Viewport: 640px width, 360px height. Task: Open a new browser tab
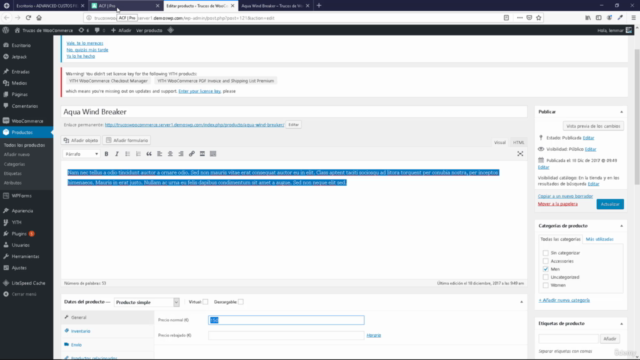pyautogui.click(x=319, y=6)
